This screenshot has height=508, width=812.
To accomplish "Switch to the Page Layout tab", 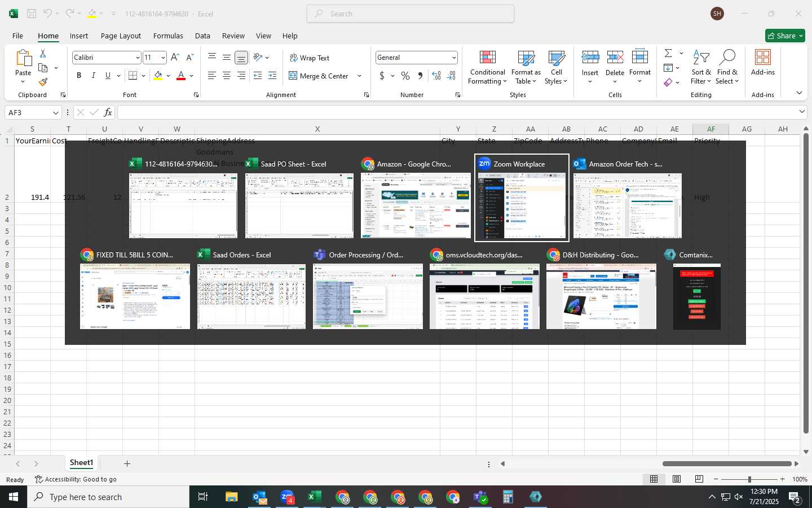I will coord(121,36).
